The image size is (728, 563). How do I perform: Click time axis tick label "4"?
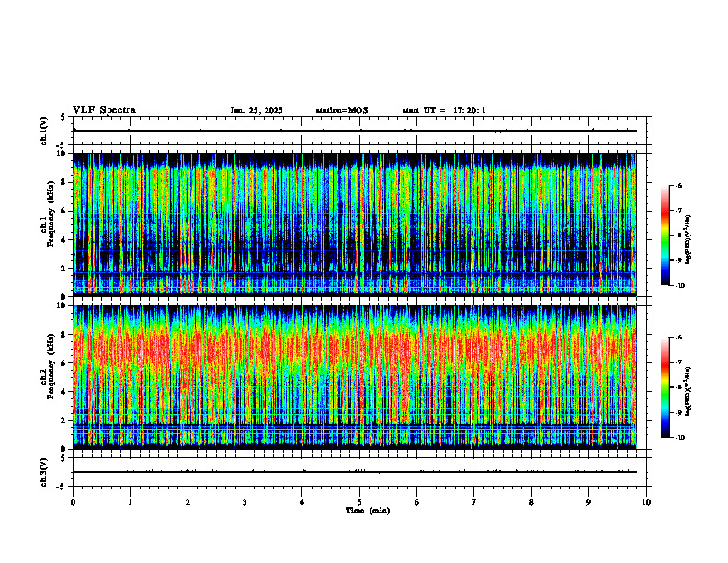[301, 502]
